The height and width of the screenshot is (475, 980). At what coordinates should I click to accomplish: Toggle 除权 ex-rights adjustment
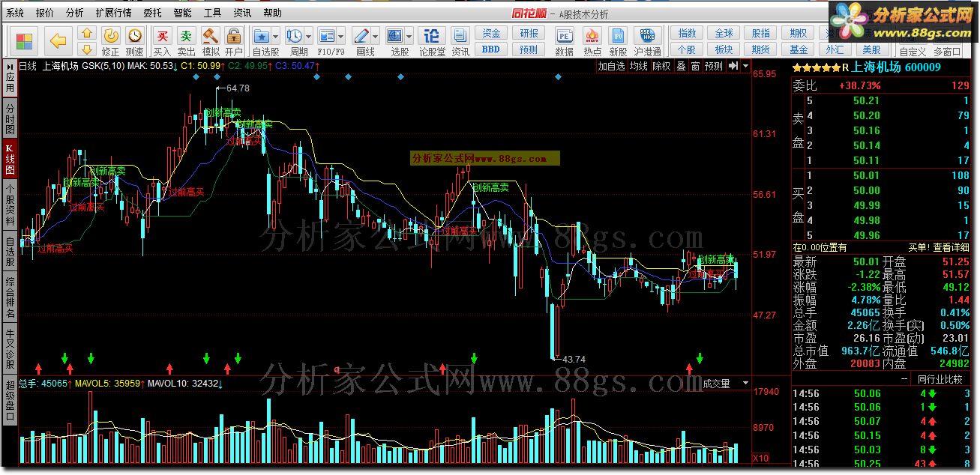click(661, 66)
